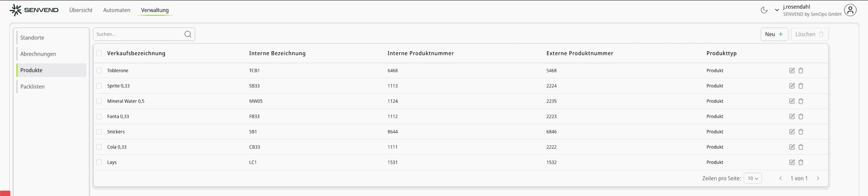
Task: Click the search magnifier icon
Action: coord(188,34)
